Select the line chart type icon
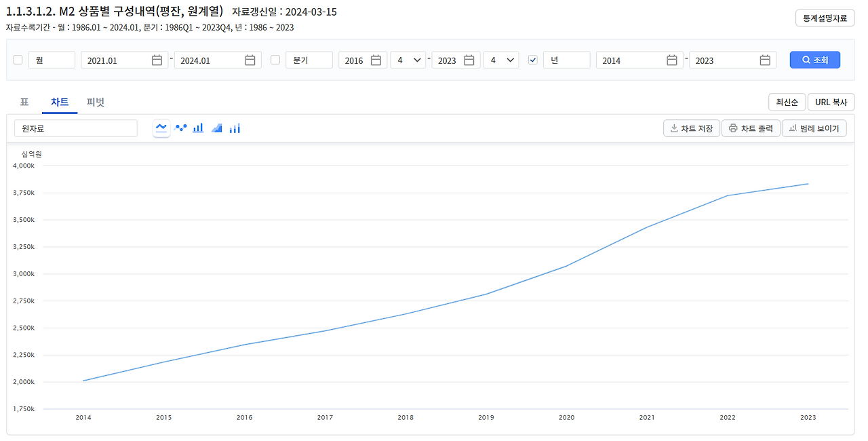This screenshot has height=441, width=868. (161, 128)
